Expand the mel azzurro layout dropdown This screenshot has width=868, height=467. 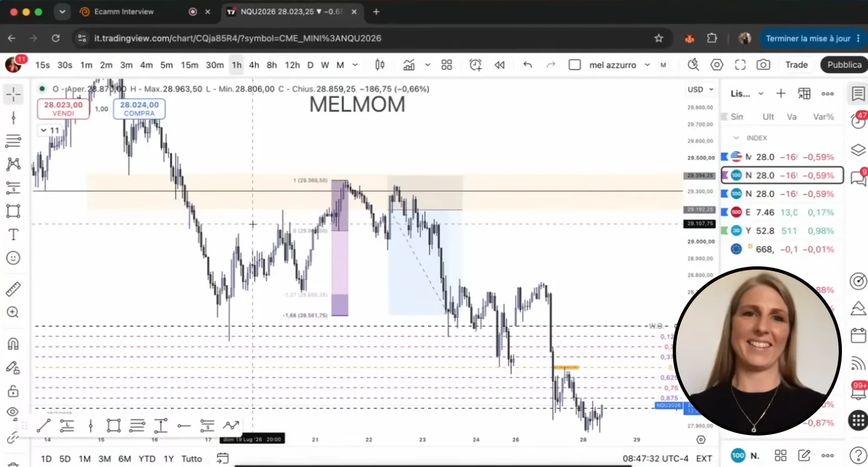coord(647,65)
